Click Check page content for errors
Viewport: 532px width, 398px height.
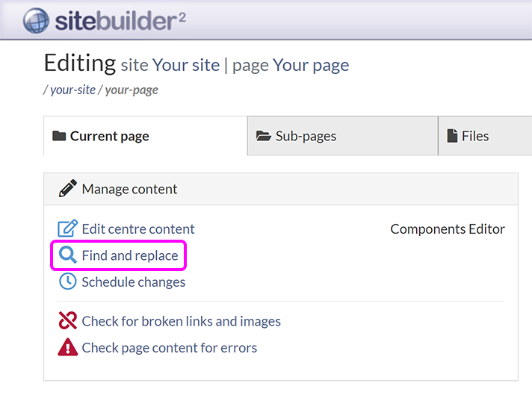click(x=169, y=347)
